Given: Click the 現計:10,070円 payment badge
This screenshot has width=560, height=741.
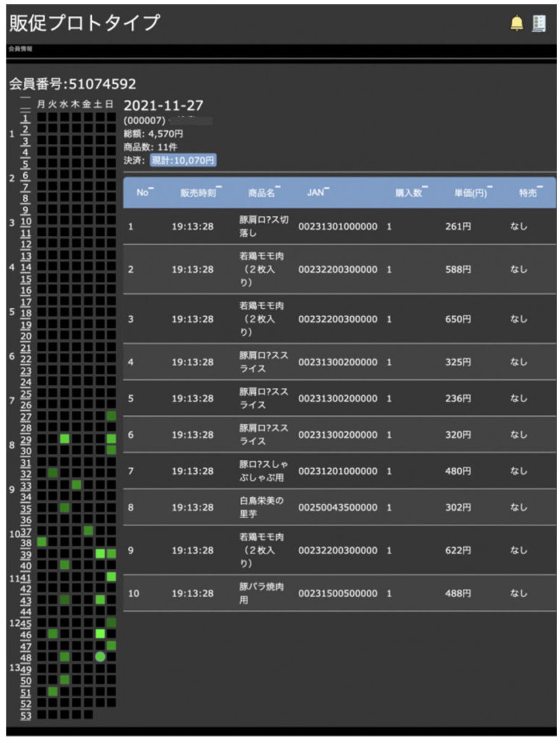Looking at the screenshot, I should coord(182,160).
